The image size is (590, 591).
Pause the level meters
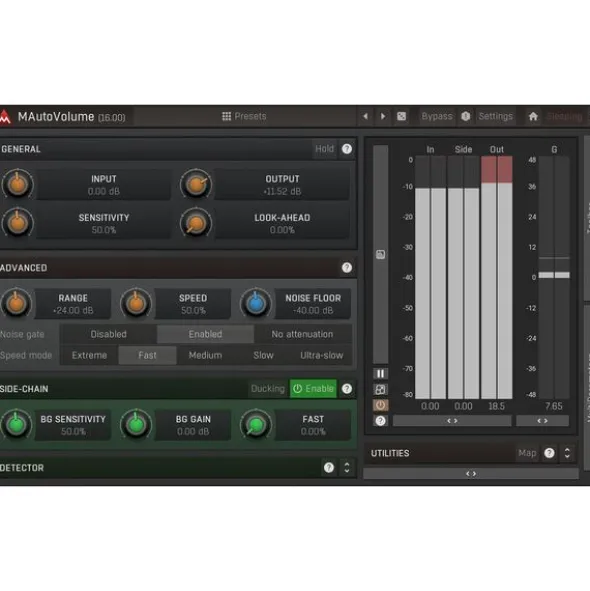tap(380, 374)
